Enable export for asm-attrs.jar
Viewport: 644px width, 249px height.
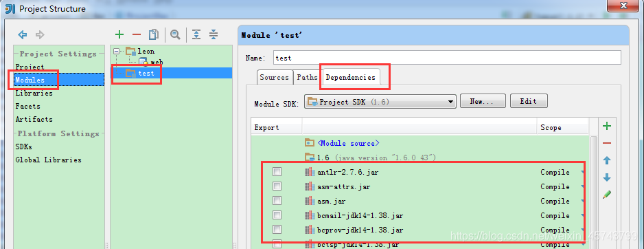click(x=277, y=186)
